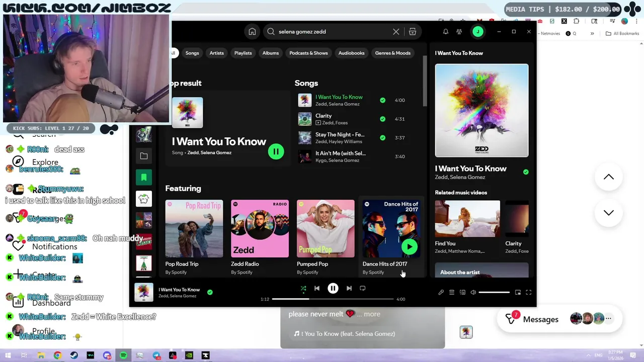Open the Find You related music video

click(x=467, y=227)
